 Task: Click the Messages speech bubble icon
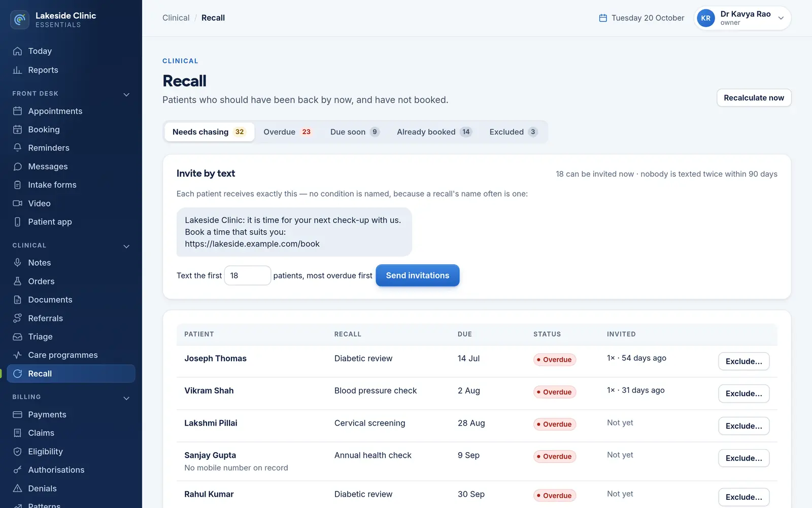point(17,167)
